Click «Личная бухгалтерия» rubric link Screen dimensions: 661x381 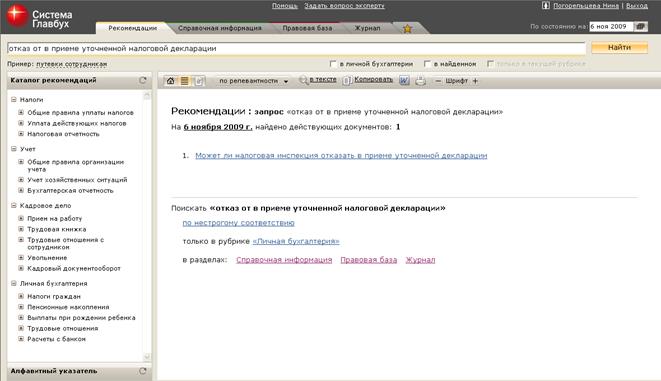(296, 241)
